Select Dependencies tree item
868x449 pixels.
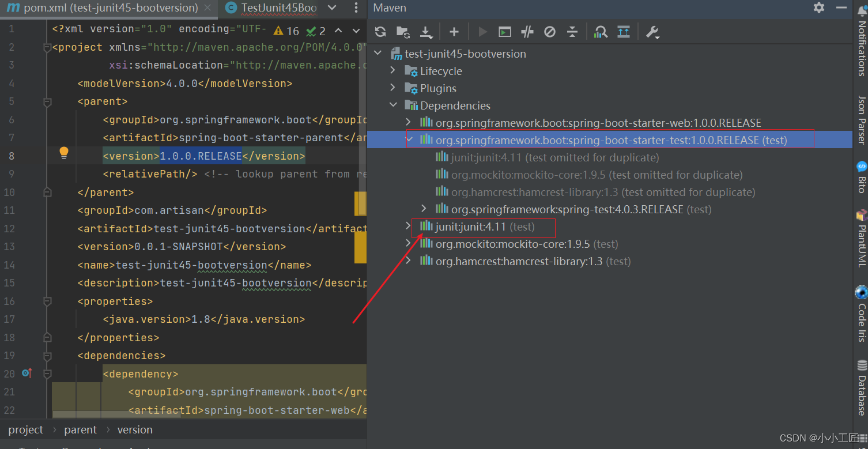pos(455,105)
